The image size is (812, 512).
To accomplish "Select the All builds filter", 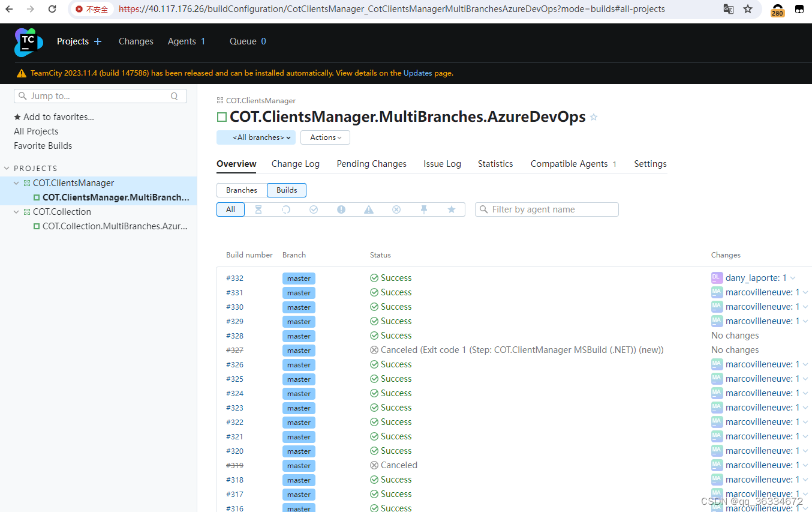I will pos(230,209).
